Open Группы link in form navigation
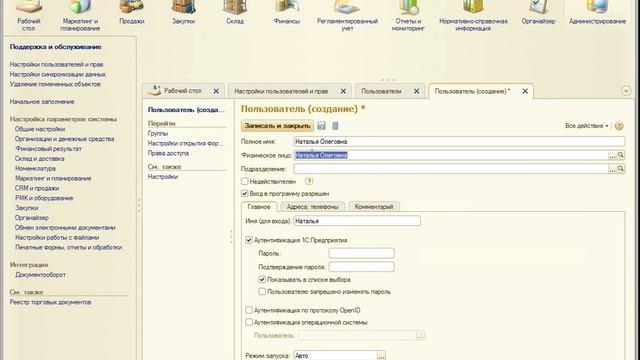Image resolution: width=640 pixels, height=360 pixels. (158, 133)
